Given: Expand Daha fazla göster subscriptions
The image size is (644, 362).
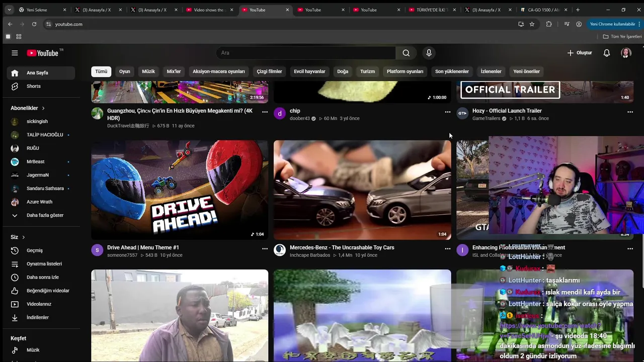Looking at the screenshot, I should tap(41, 215).
